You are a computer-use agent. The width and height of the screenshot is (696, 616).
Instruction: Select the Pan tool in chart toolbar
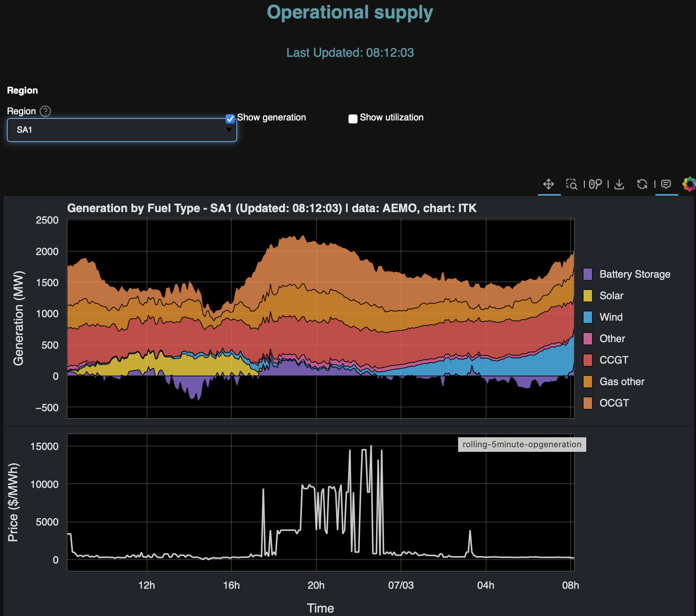point(549,184)
